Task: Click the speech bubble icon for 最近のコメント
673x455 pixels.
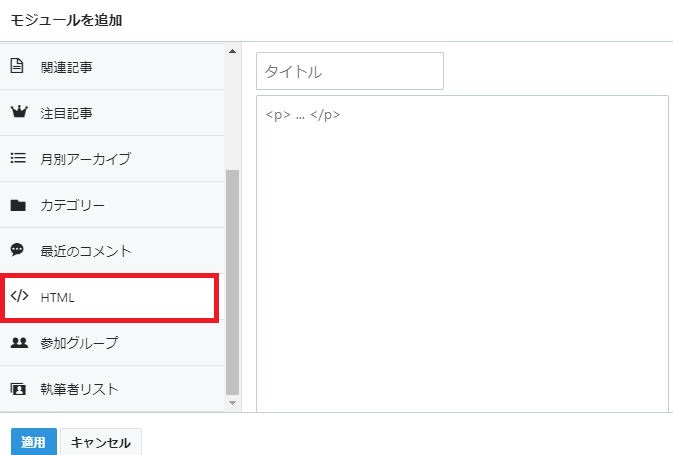Action: click(x=17, y=250)
